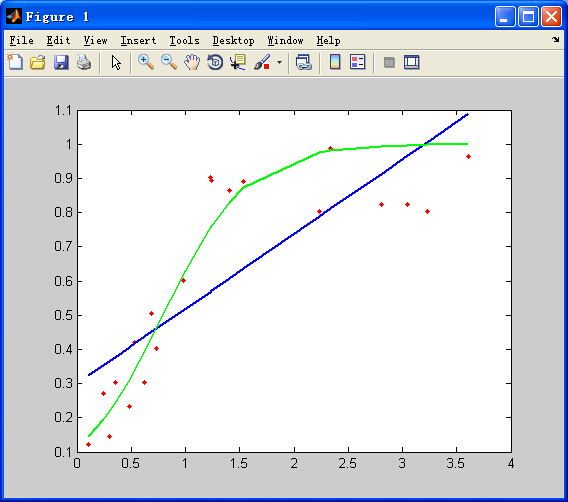
Task: Click the Show Plot Tools icon
Action: tap(412, 62)
